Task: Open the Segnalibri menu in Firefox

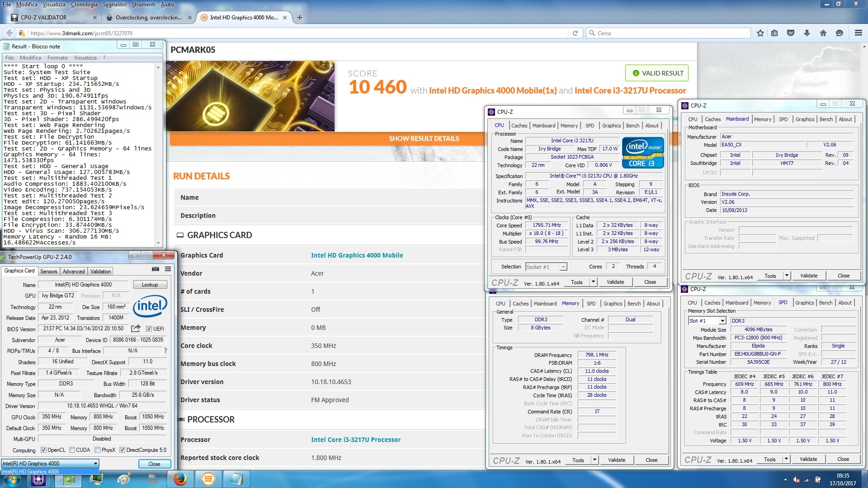Action: click(x=115, y=5)
